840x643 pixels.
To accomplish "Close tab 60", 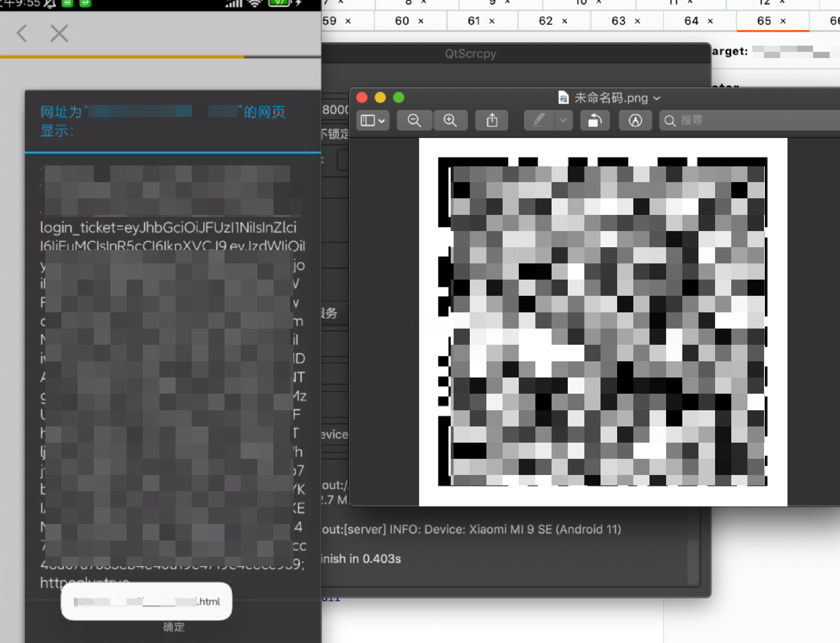I will [x=421, y=21].
